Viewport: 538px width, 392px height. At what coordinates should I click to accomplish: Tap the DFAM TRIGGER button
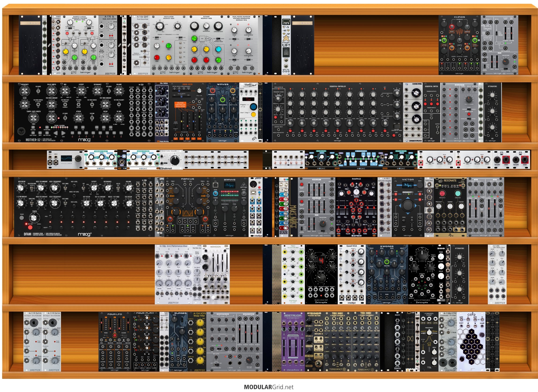coord(22,218)
